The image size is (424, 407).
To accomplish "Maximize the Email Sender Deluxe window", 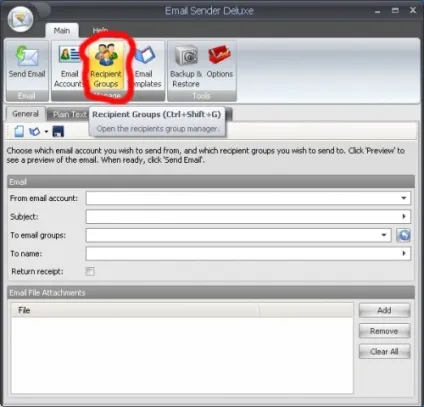I will 395,11.
